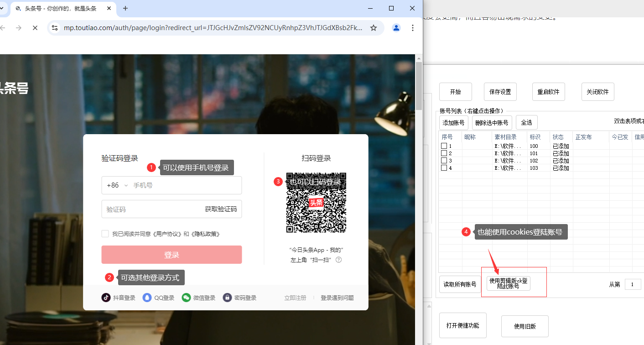
Task: Click the 关闭软件 button
Action: pos(597,92)
